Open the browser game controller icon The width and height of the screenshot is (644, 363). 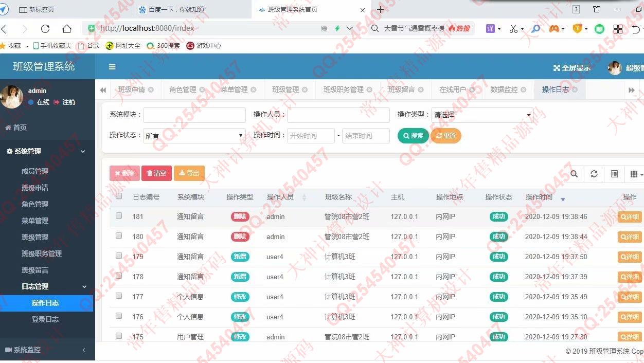pos(554,29)
